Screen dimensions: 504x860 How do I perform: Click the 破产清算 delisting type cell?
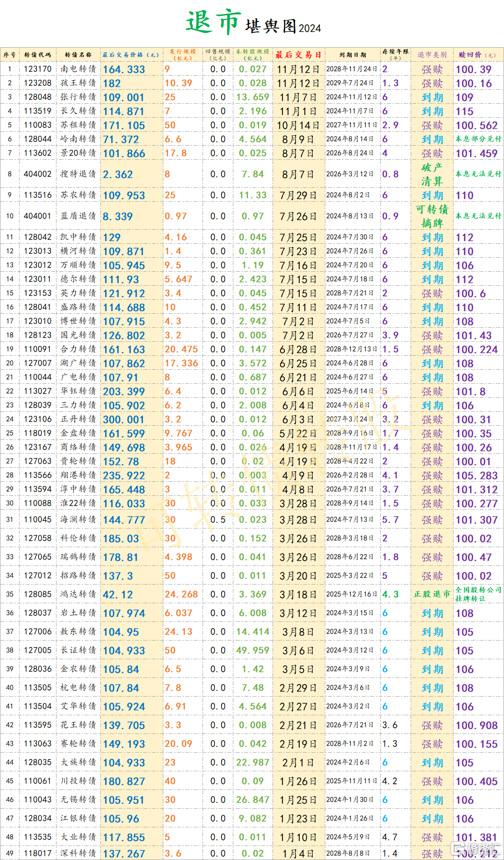tap(432, 174)
